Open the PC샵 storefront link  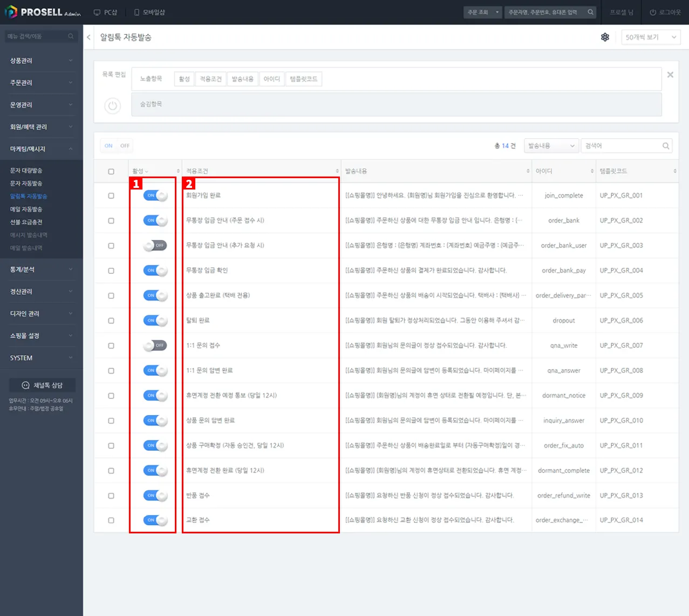click(105, 12)
